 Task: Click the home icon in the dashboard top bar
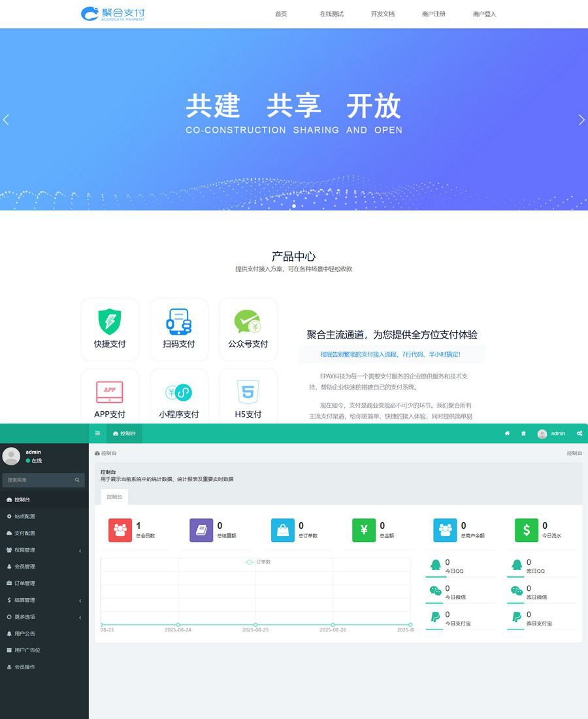pos(508,433)
